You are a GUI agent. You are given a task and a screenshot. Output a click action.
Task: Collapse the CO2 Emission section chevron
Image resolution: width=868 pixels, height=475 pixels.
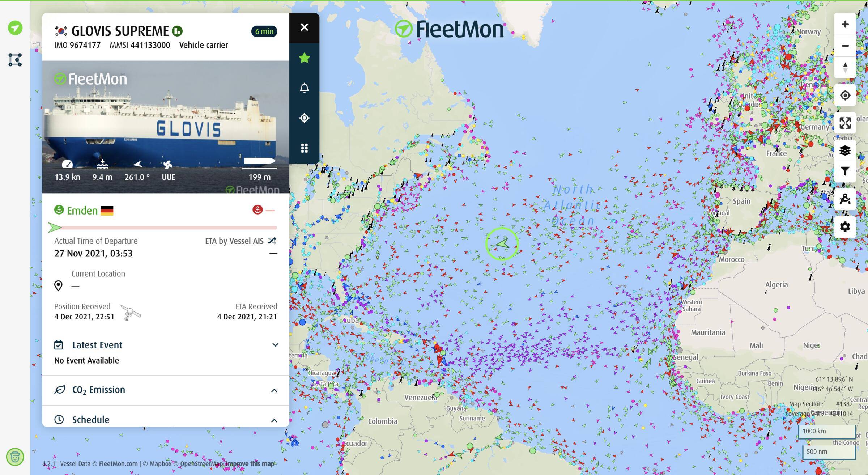point(274,390)
